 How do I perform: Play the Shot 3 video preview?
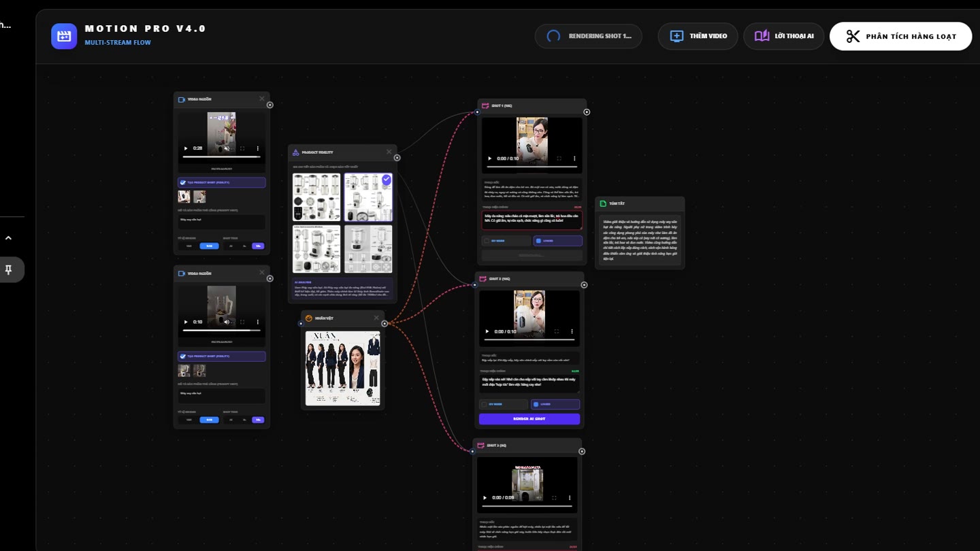click(x=485, y=498)
